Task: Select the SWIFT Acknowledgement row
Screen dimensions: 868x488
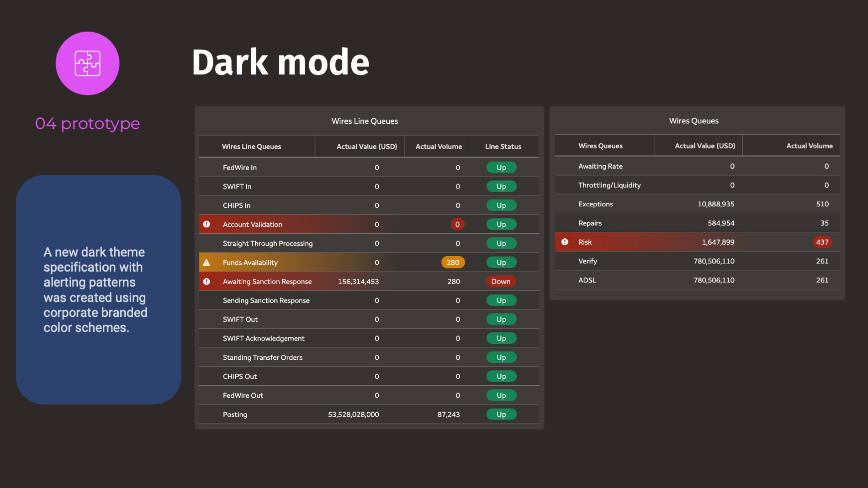Action: click(x=264, y=338)
